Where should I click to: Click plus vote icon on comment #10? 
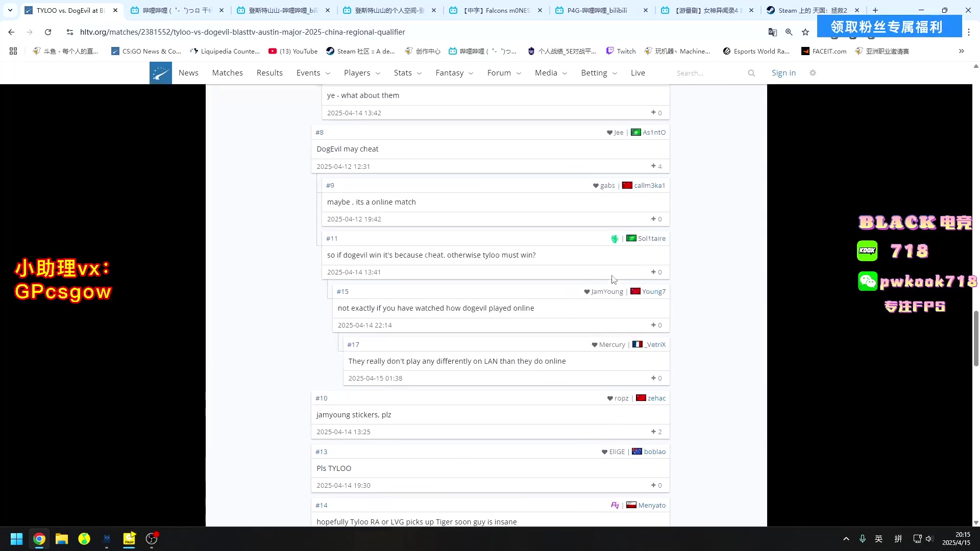[653, 431]
